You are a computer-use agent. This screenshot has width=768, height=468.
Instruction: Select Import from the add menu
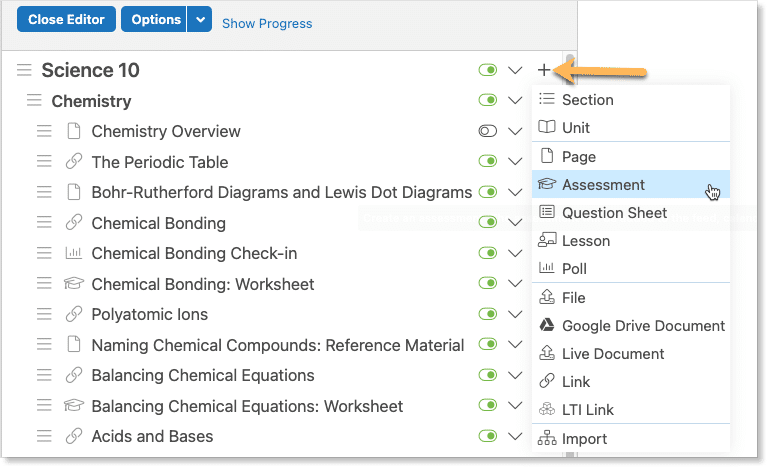[584, 438]
